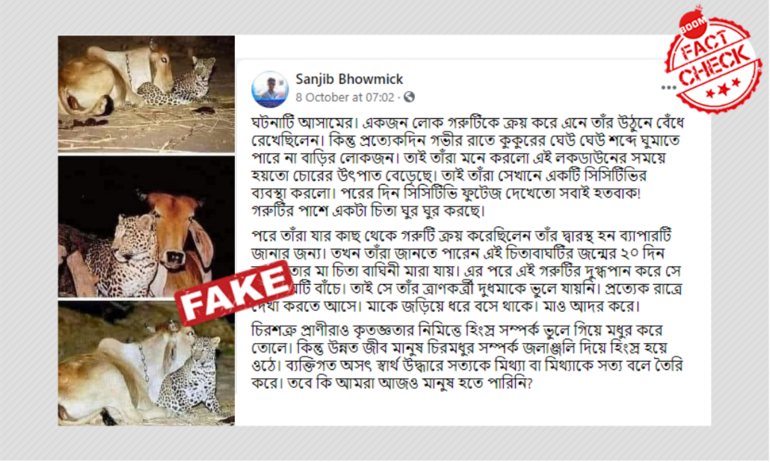Click the globe public privacy icon

coord(409,97)
